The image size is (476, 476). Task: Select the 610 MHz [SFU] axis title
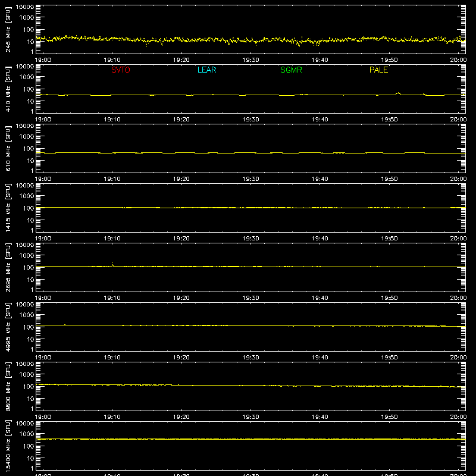point(8,148)
